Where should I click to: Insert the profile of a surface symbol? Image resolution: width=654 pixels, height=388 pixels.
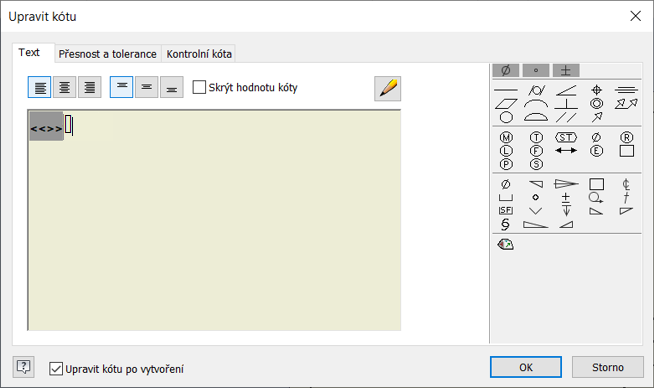click(x=536, y=117)
